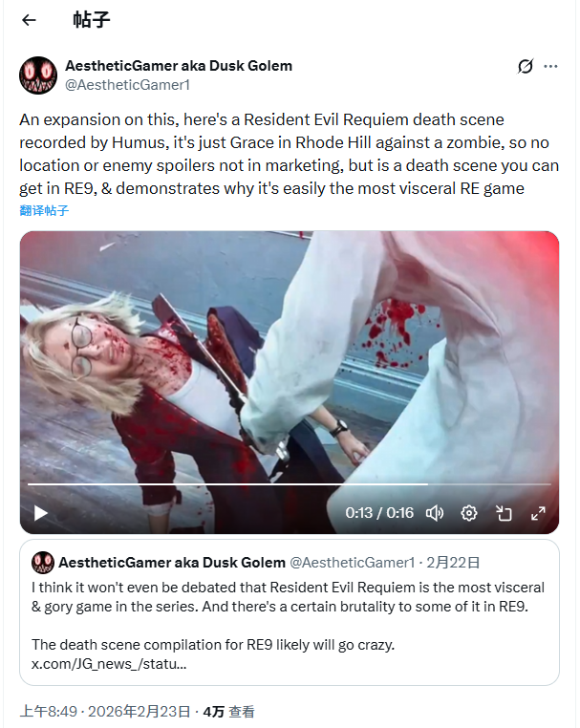Open the quoted post's small avatar
Image resolution: width=580 pixels, height=728 pixels.
(43, 563)
